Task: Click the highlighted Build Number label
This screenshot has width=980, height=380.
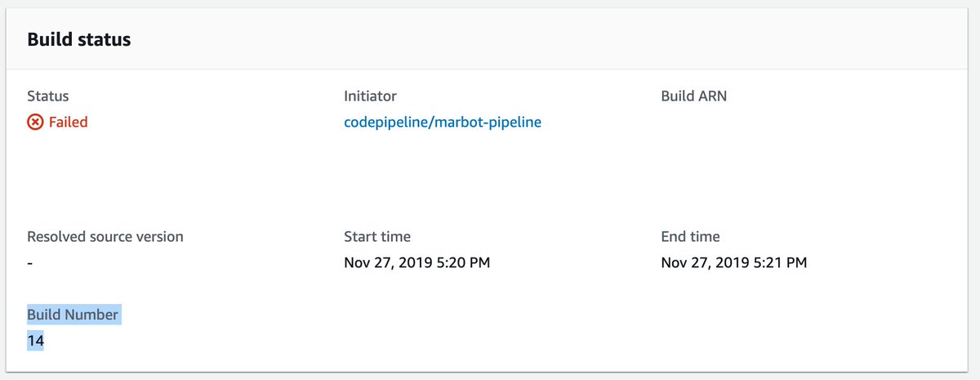Action: (x=73, y=315)
